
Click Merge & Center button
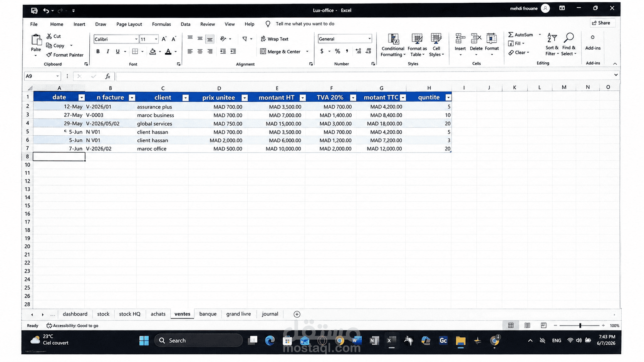(280, 52)
